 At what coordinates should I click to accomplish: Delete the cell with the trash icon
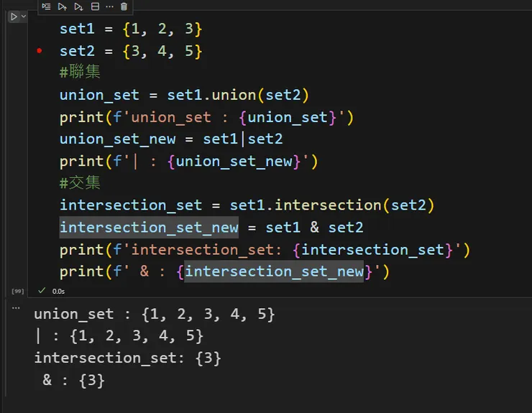(x=124, y=6)
